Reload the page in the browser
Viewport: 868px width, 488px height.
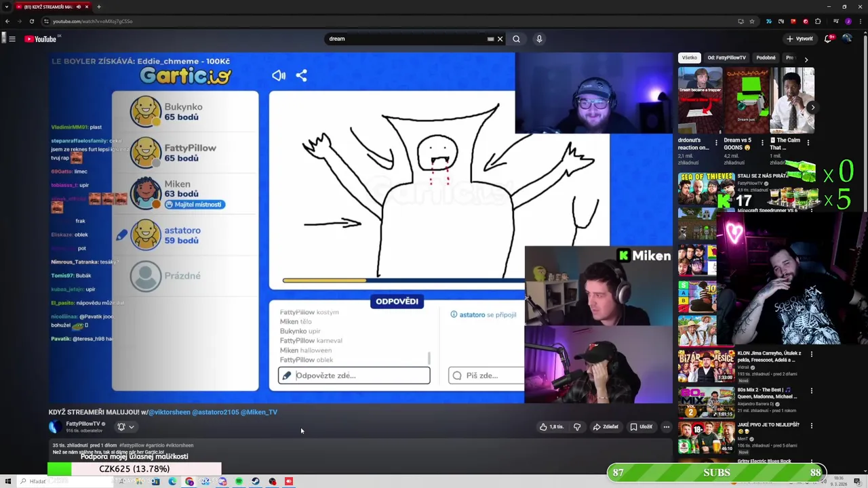point(32,21)
